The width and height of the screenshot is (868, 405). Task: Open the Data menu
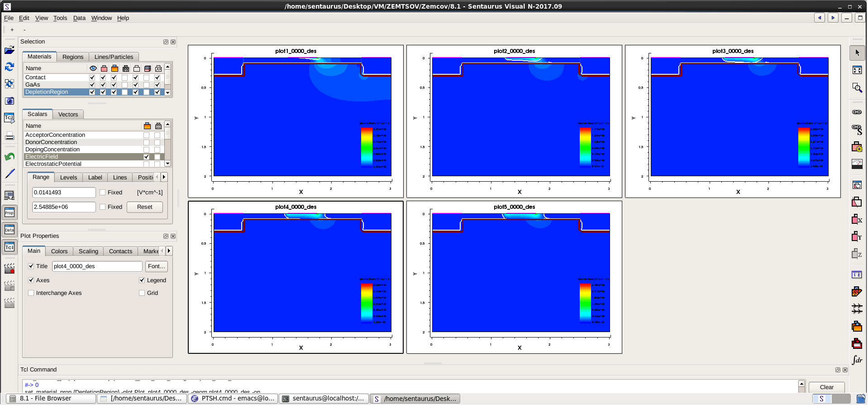pyautogui.click(x=79, y=18)
